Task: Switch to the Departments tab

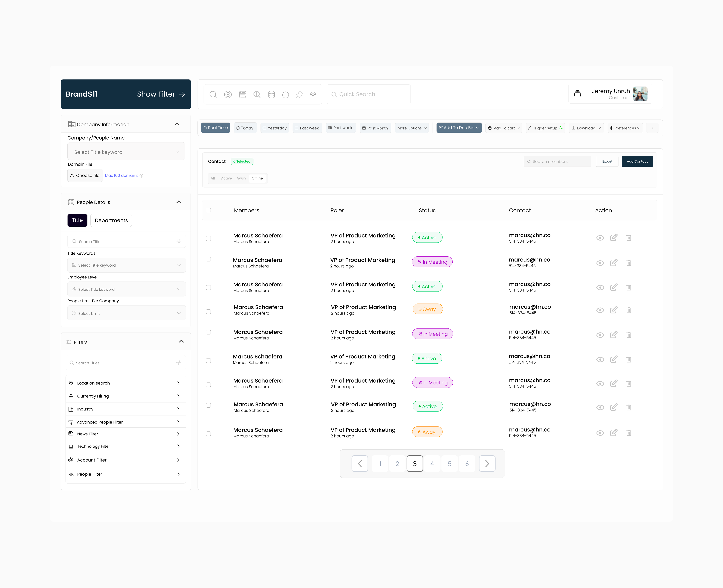Action: click(x=111, y=220)
